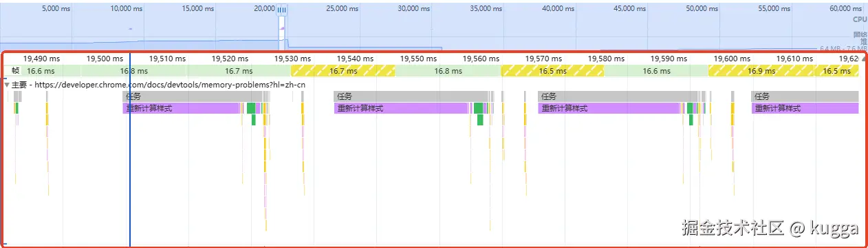Image resolution: width=868 pixels, height=248 pixels.
Task: Click the main thread URL track title
Action: [158, 85]
